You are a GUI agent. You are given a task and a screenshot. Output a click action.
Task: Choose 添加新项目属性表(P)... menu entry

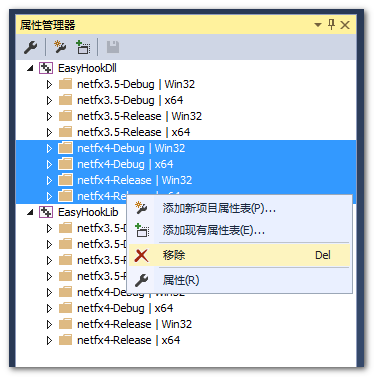(x=239, y=208)
